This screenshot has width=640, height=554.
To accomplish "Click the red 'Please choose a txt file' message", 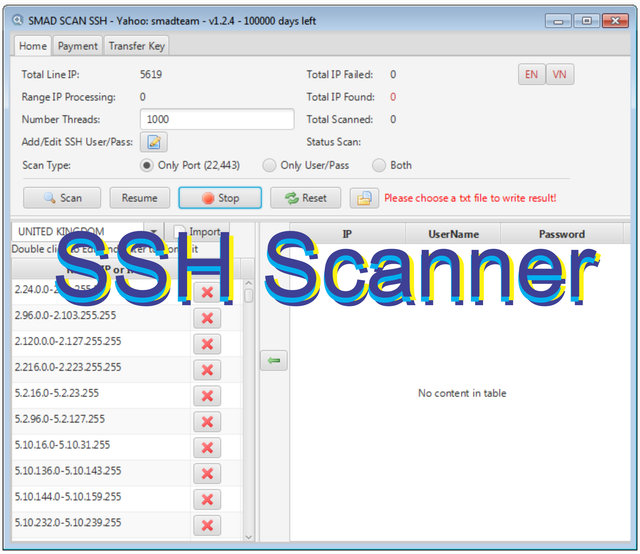I will pos(470,198).
